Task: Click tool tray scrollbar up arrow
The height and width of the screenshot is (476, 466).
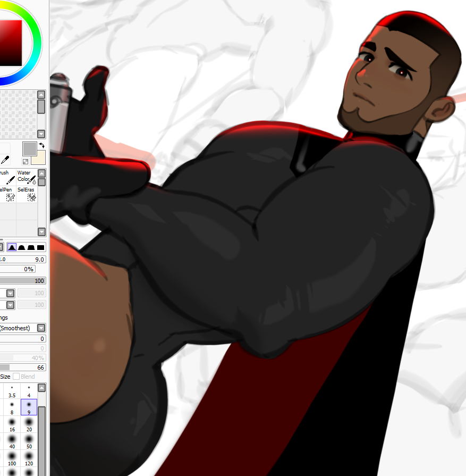Action: pos(42,173)
